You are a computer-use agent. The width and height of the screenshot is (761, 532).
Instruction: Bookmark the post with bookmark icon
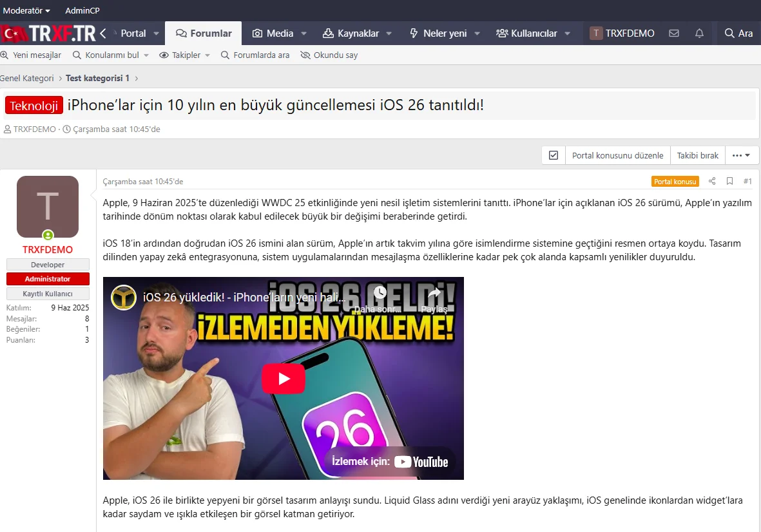pos(729,181)
